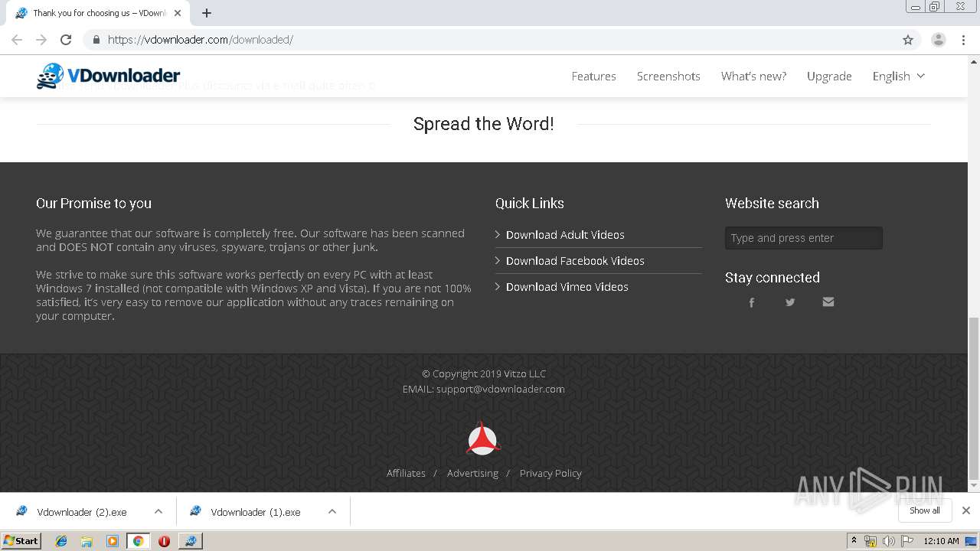Viewport: 980px width, 551px height.
Task: Click the VDownloader logo in header
Action: pos(108,76)
